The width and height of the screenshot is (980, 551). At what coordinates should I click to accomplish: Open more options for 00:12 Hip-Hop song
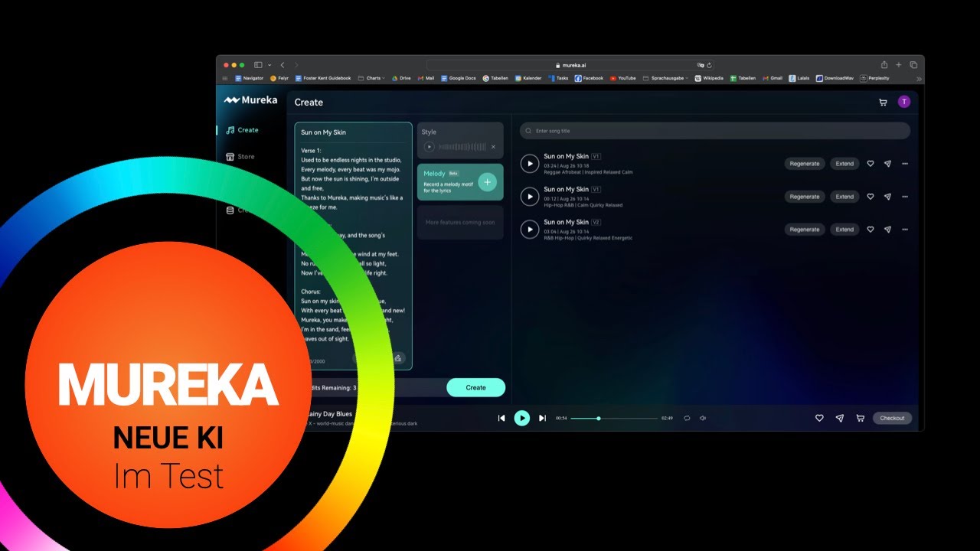pyautogui.click(x=905, y=197)
